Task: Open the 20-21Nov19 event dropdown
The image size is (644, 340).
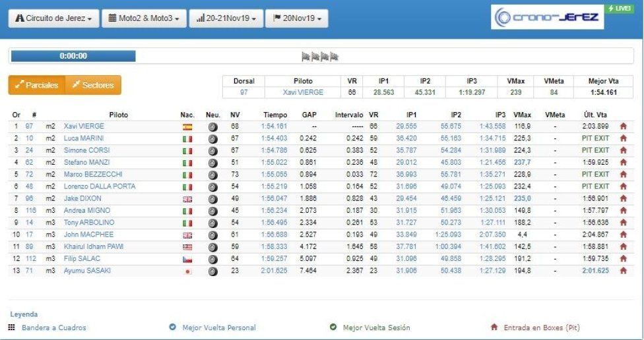Action: (x=226, y=18)
